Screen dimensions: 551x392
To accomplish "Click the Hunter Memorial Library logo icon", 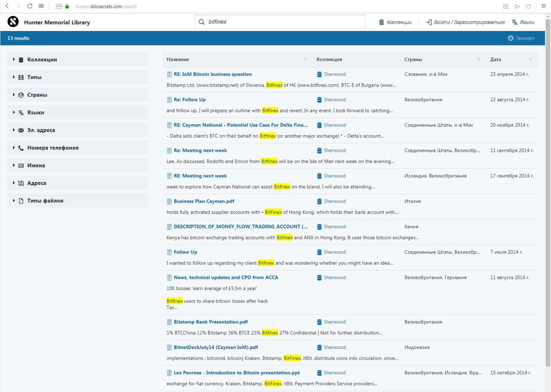I will (13, 22).
